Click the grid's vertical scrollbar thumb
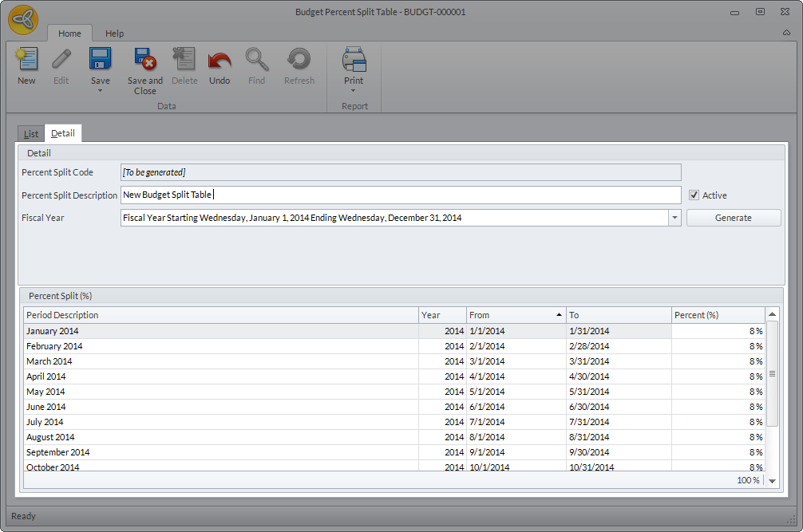Viewport: 803px width, 532px height. (x=772, y=373)
